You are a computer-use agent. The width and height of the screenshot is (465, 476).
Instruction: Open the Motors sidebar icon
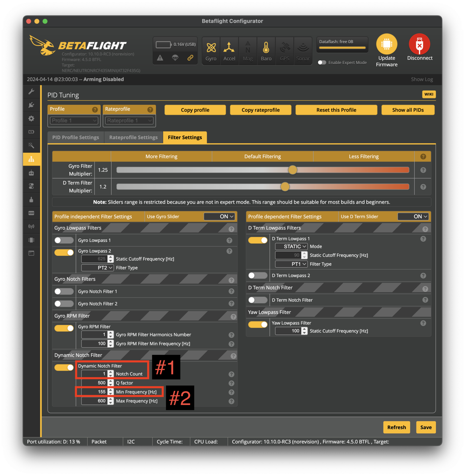click(x=31, y=200)
